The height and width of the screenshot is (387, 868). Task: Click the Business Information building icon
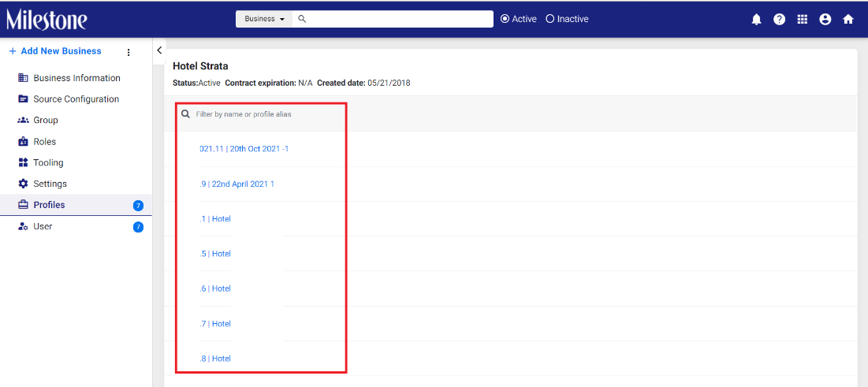[x=23, y=78]
